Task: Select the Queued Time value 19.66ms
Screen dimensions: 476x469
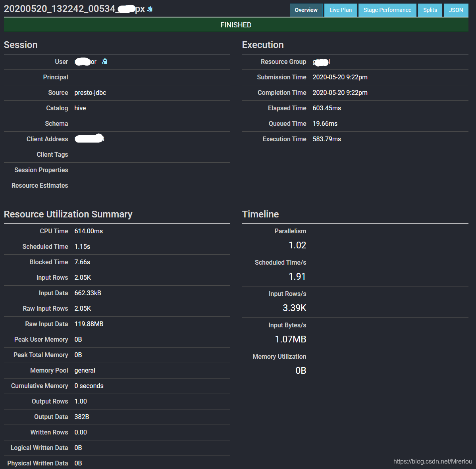Action: coord(325,123)
